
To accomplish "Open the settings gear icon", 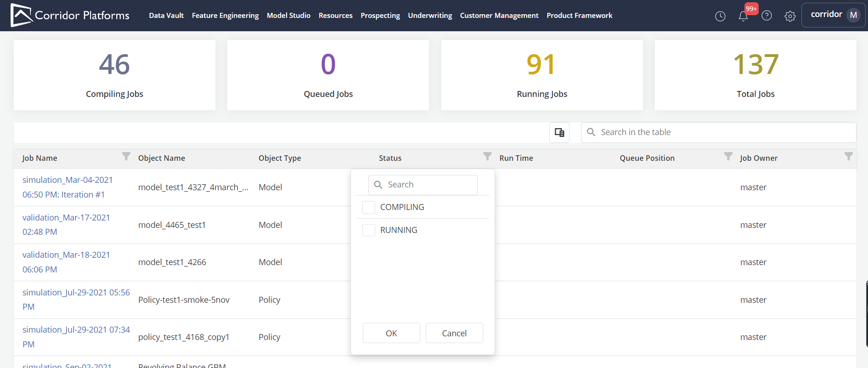I will [x=790, y=16].
